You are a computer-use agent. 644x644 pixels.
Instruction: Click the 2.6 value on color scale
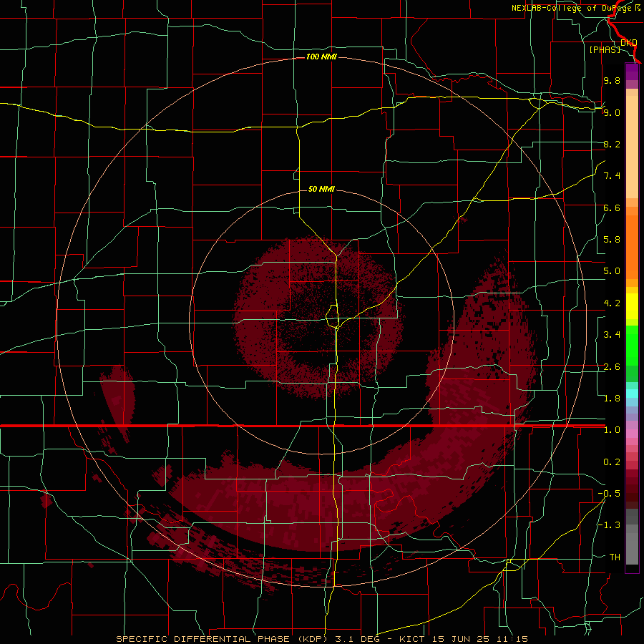coord(612,367)
